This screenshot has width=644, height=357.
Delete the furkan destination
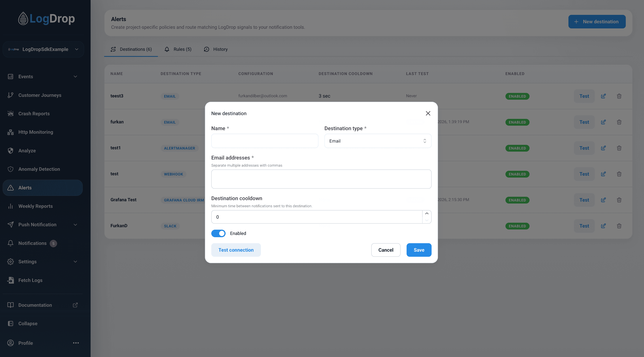point(619,122)
